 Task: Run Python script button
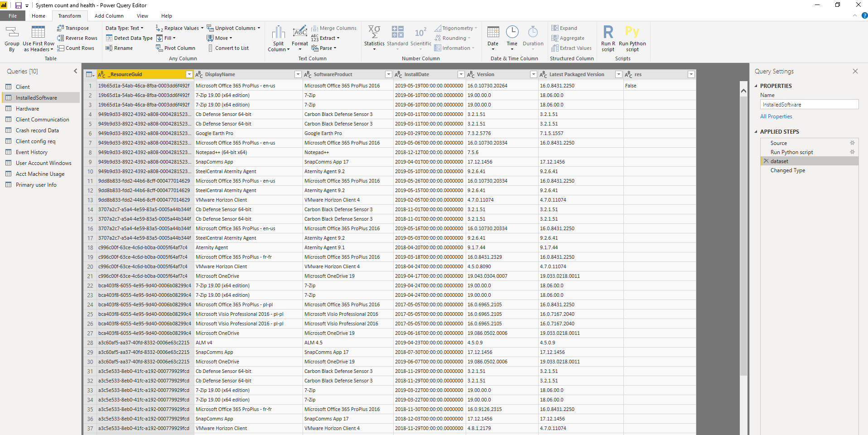632,39
